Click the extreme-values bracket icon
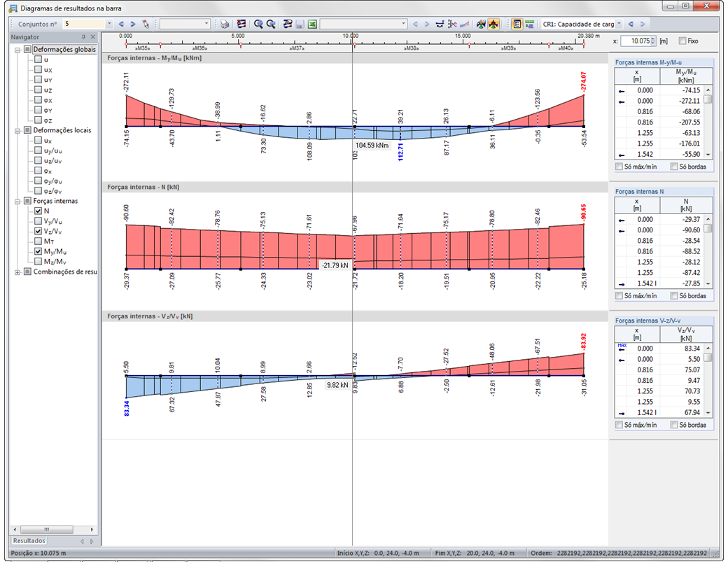728x562 pixels. 440,24
